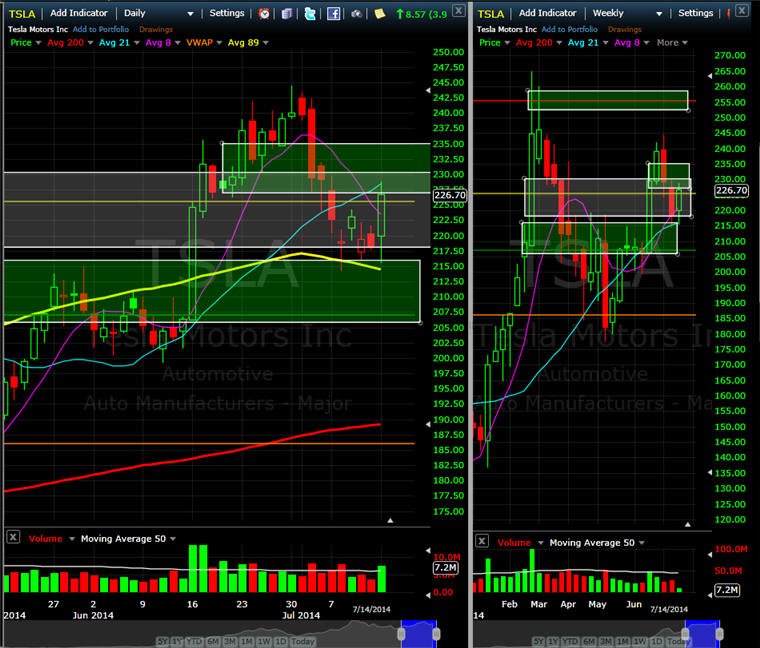
Task: Open Settings in Daily chart toolbar
Action: [x=227, y=13]
